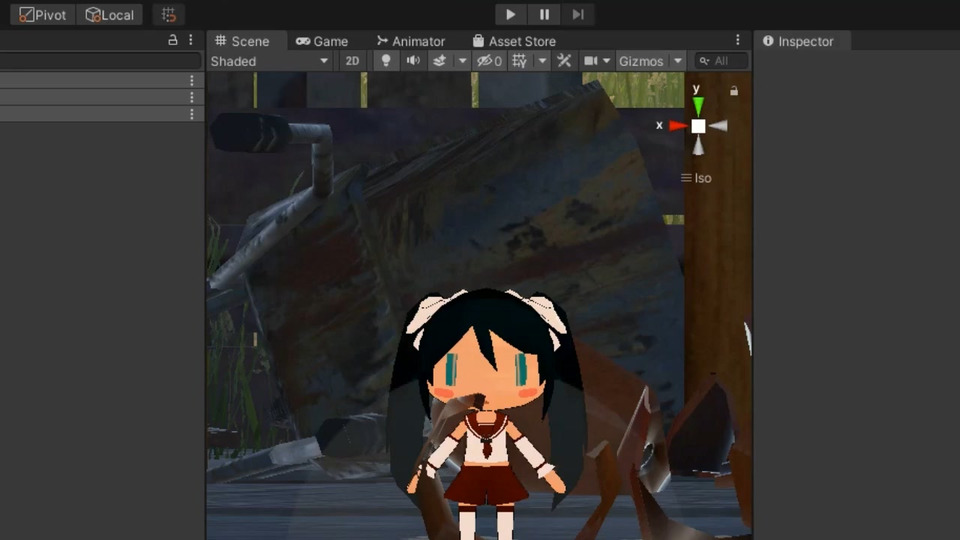Toggle the Pivot handle position button
The height and width of the screenshot is (540, 960).
click(x=43, y=15)
